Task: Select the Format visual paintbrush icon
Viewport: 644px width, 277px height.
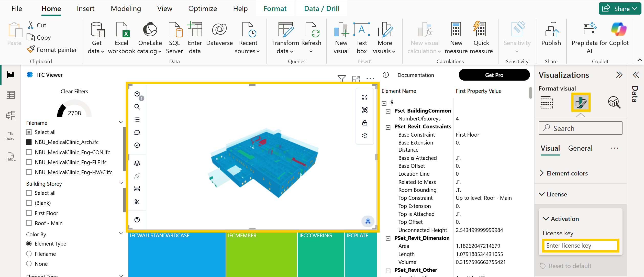Action: [581, 102]
